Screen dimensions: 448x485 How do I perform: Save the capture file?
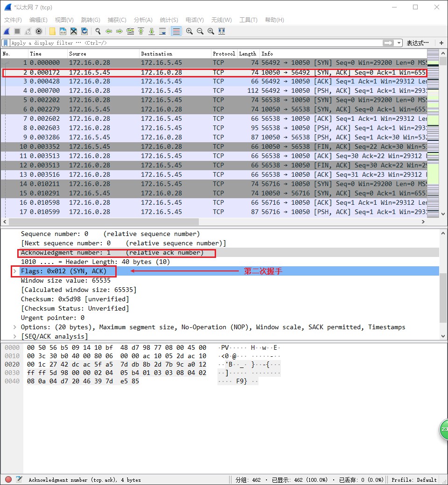(x=63, y=31)
